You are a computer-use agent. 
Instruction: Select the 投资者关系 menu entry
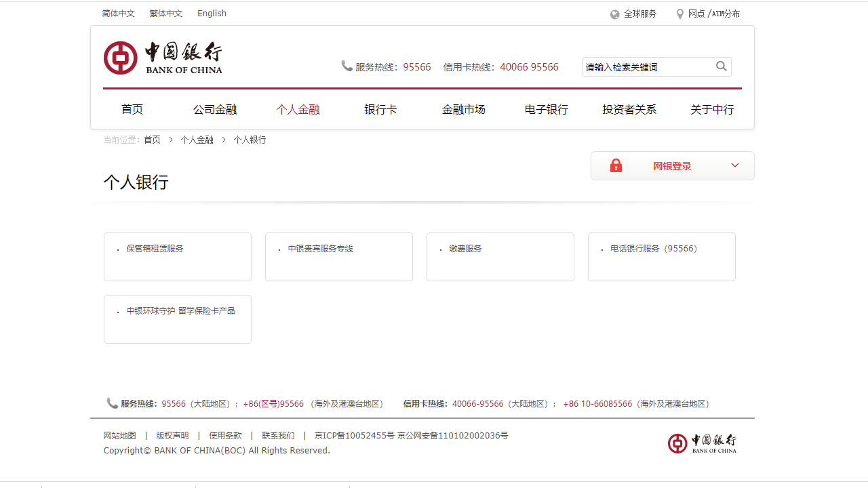(629, 109)
